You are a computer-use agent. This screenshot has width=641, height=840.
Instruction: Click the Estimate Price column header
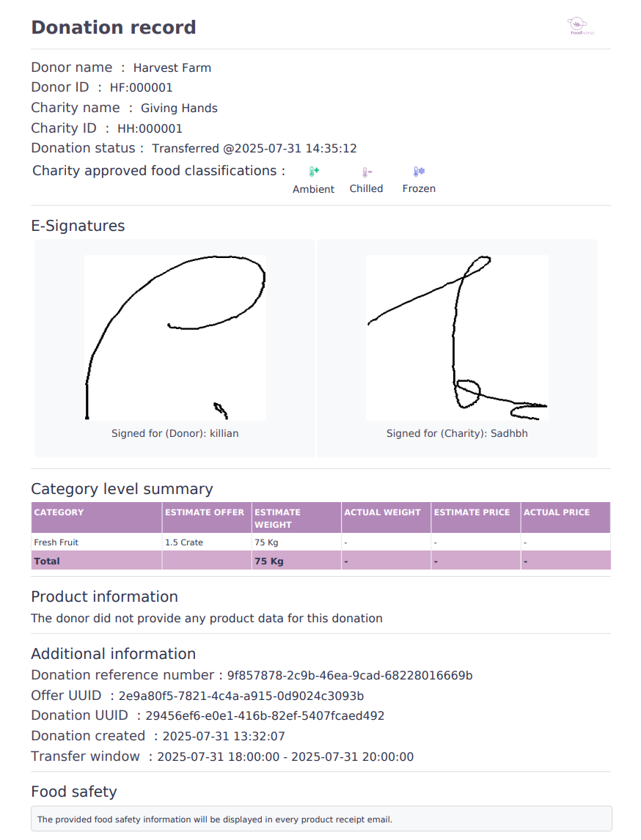tap(472, 512)
